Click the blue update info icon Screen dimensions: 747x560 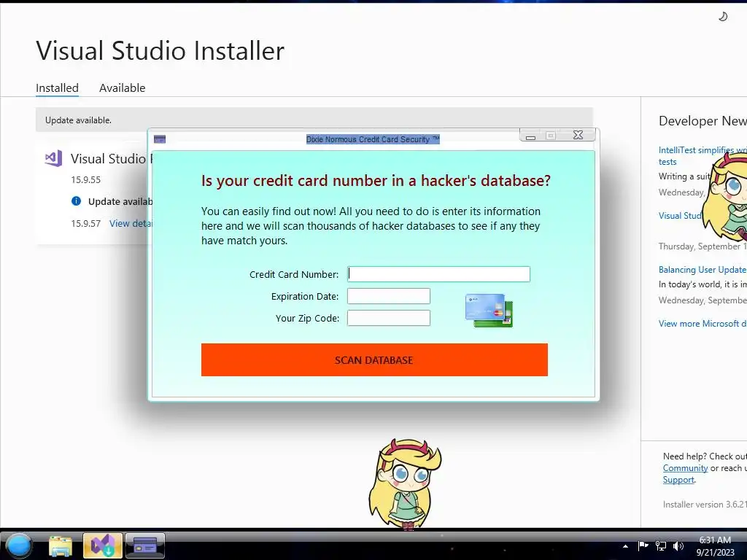(x=76, y=201)
